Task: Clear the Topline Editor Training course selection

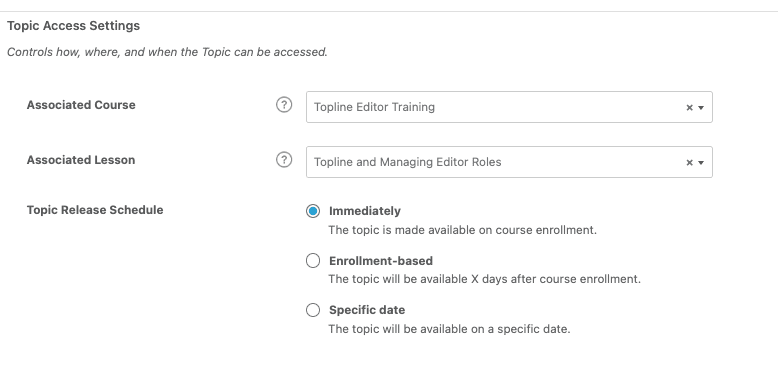Action: click(689, 108)
